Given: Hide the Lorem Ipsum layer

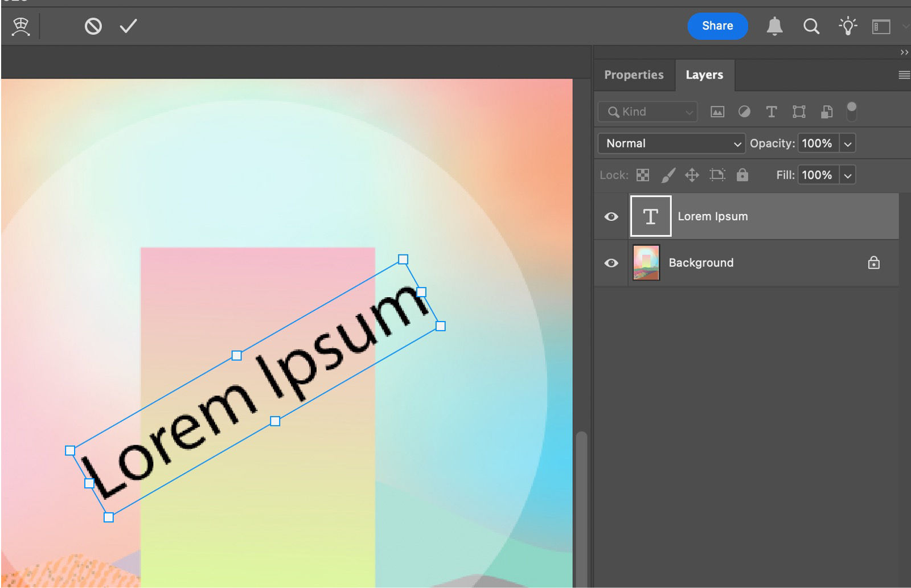Looking at the screenshot, I should pos(611,216).
